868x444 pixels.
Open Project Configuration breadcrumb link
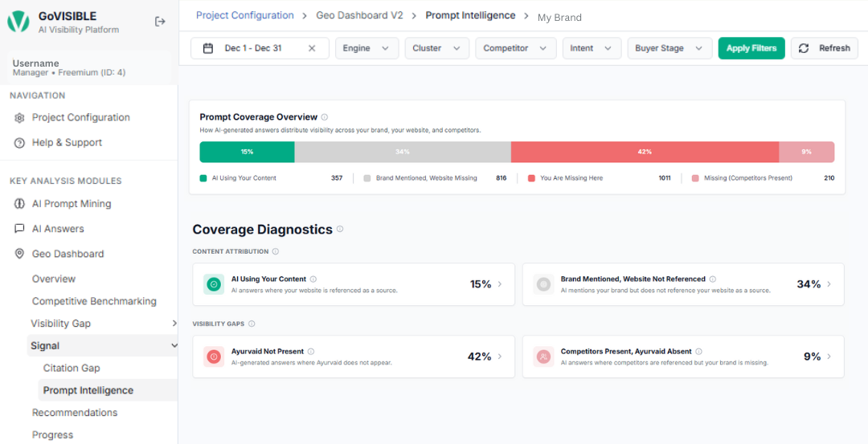click(x=244, y=15)
